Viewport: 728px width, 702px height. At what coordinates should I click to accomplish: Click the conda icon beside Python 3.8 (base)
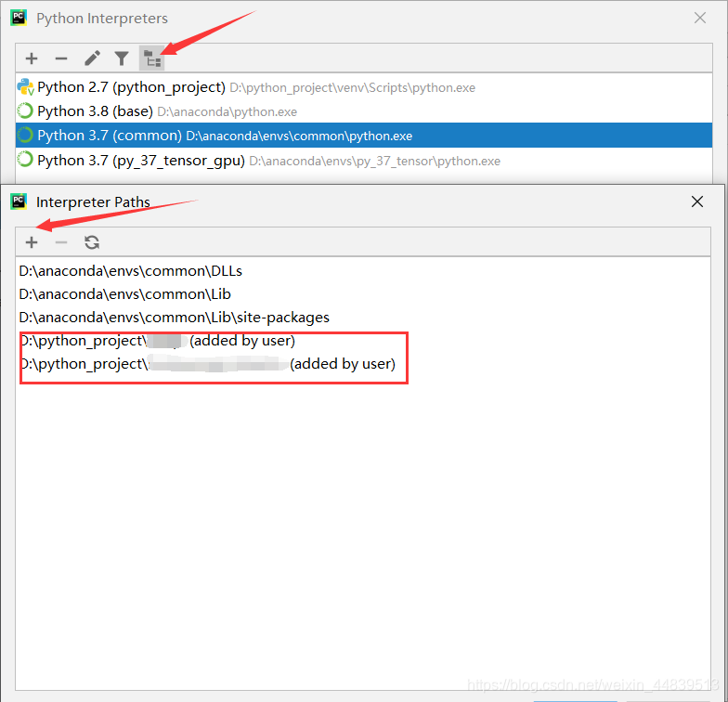click(x=25, y=111)
